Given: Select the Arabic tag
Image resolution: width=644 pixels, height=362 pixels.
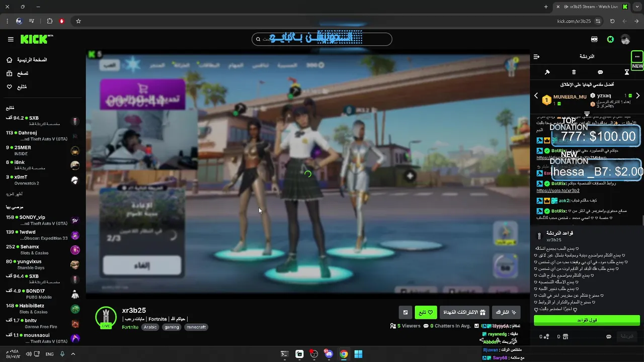Looking at the screenshot, I should pyautogui.click(x=150, y=327).
